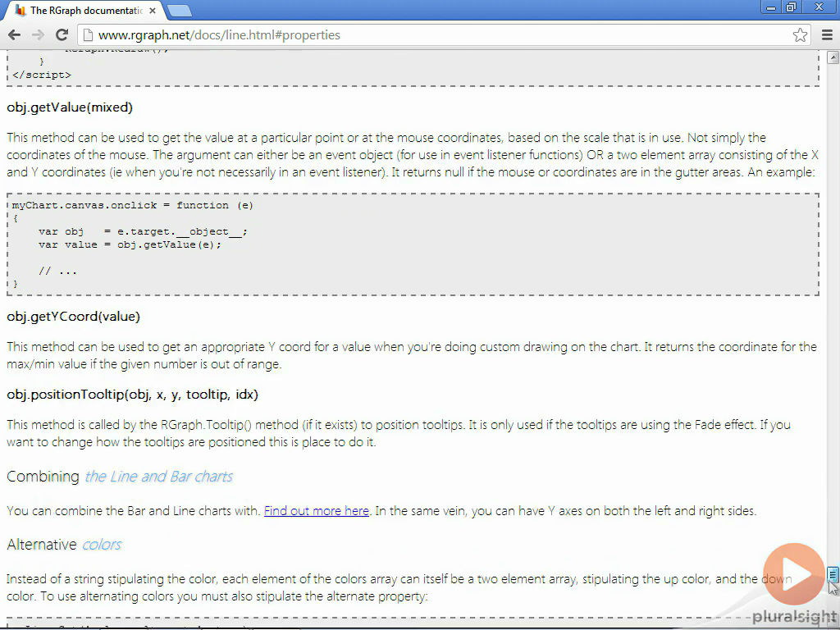The width and height of the screenshot is (840, 630).
Task: Click the 'Combining the Line and Bar charts' heading
Action: [120, 477]
